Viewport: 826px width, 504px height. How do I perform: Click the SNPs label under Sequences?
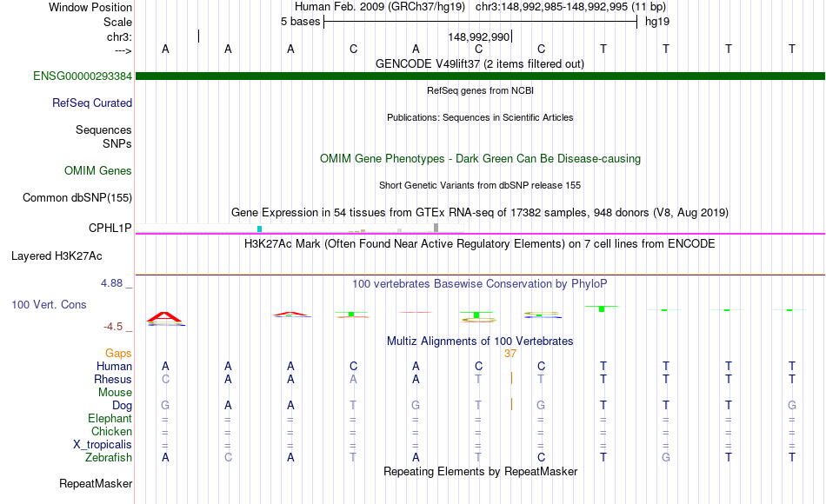pyautogui.click(x=117, y=143)
